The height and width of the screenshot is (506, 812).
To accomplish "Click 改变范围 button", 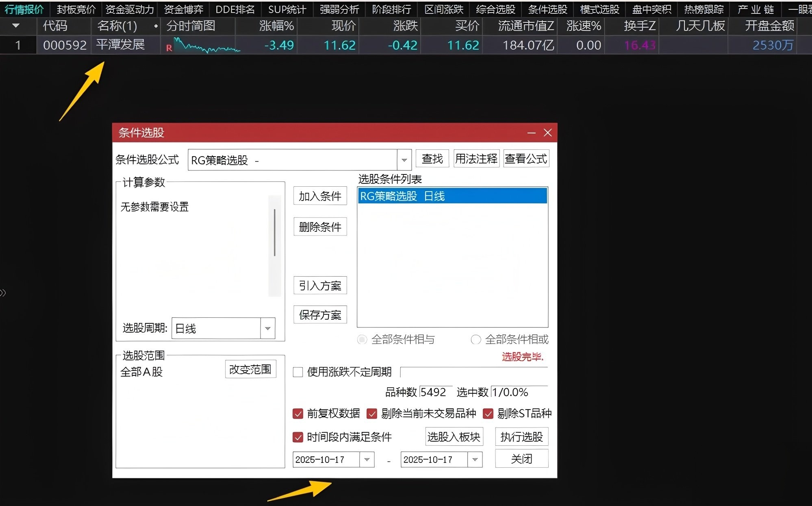I will click(x=250, y=369).
